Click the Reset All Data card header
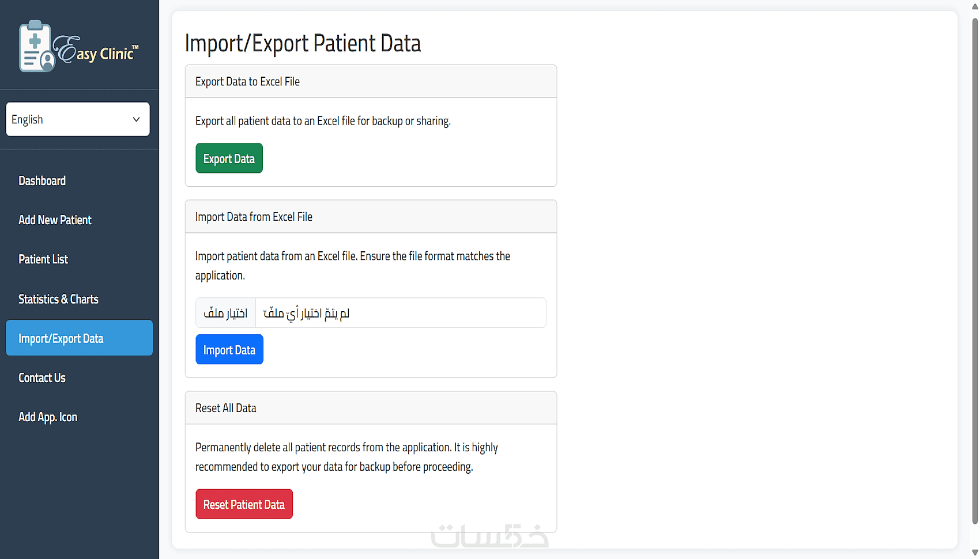Viewport: 980px width, 559px height. (x=371, y=408)
